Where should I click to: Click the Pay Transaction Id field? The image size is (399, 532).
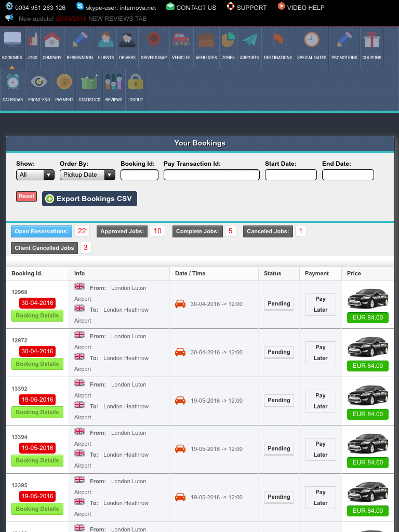tap(212, 175)
